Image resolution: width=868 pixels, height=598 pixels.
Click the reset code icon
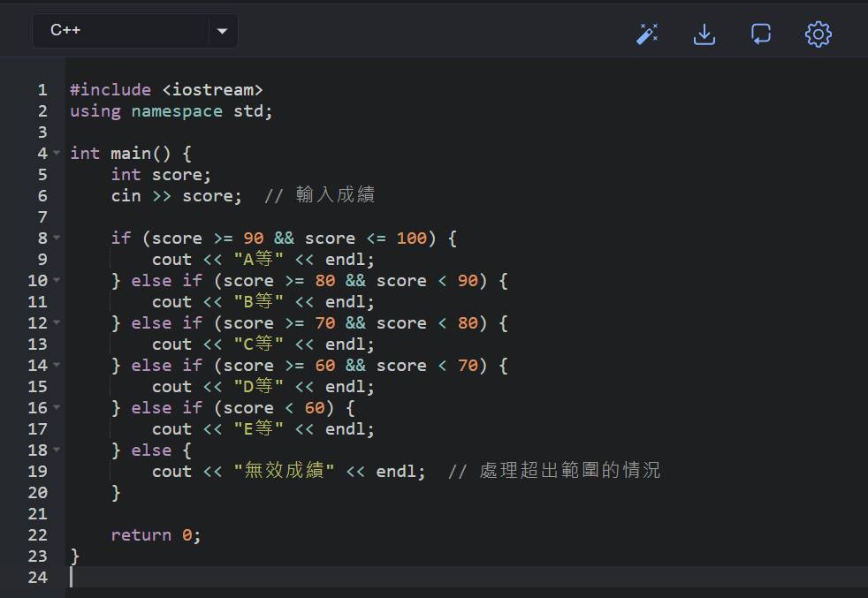point(761,34)
